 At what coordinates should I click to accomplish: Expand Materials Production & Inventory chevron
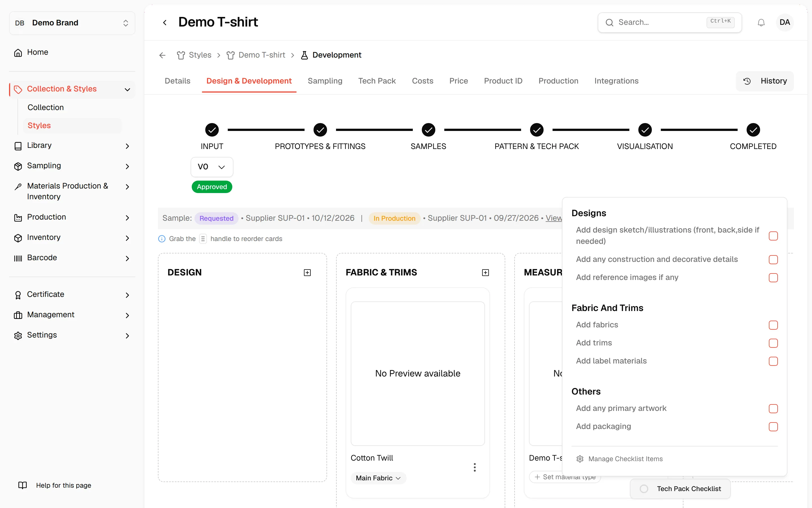pyautogui.click(x=127, y=187)
